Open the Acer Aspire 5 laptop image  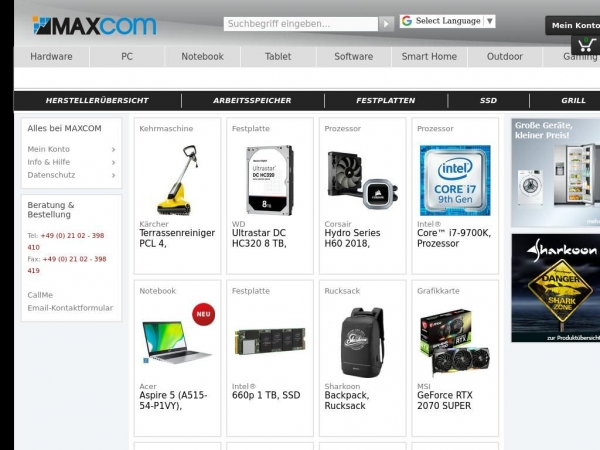point(178,342)
